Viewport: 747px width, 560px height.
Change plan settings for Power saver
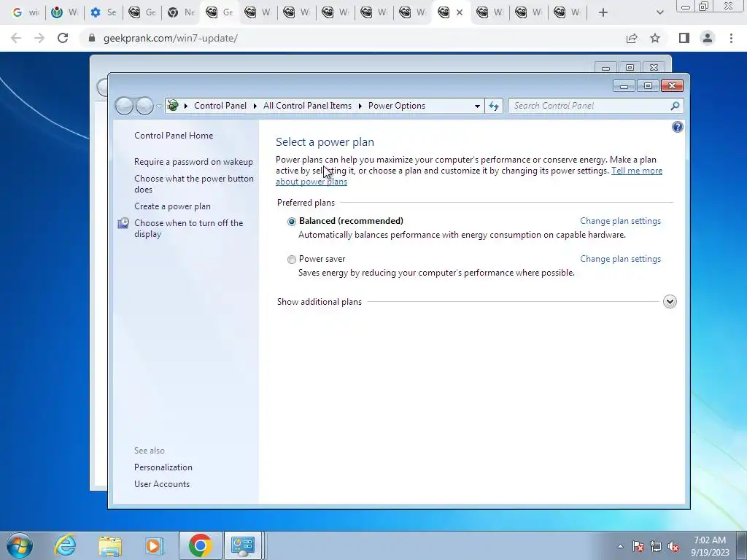[620, 259]
